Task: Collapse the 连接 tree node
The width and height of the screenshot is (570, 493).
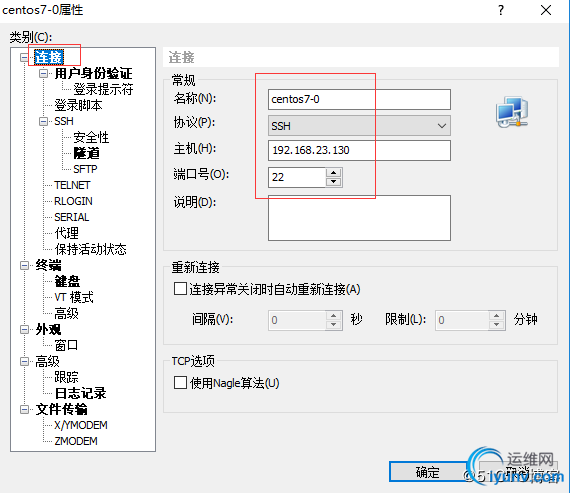Action: (24, 57)
